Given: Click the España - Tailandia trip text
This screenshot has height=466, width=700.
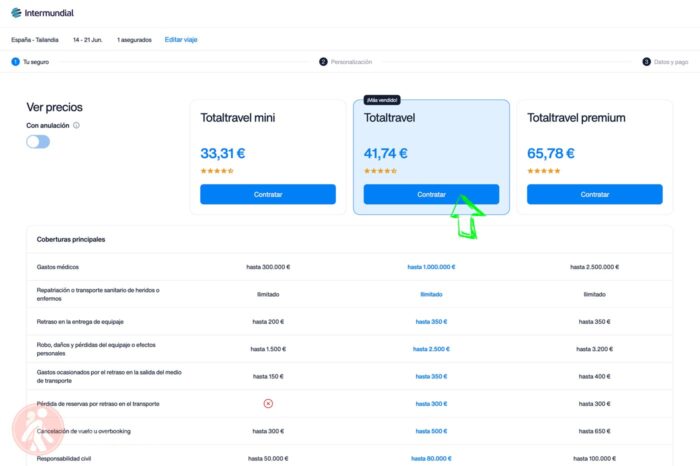Looking at the screenshot, I should 35,40.
